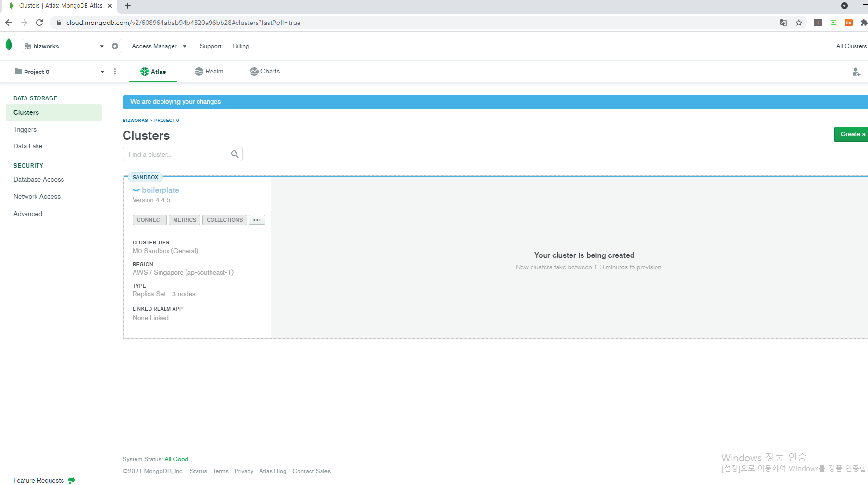Image resolution: width=868 pixels, height=485 pixels.
Task: Click the green Create cluster button
Action: point(851,134)
